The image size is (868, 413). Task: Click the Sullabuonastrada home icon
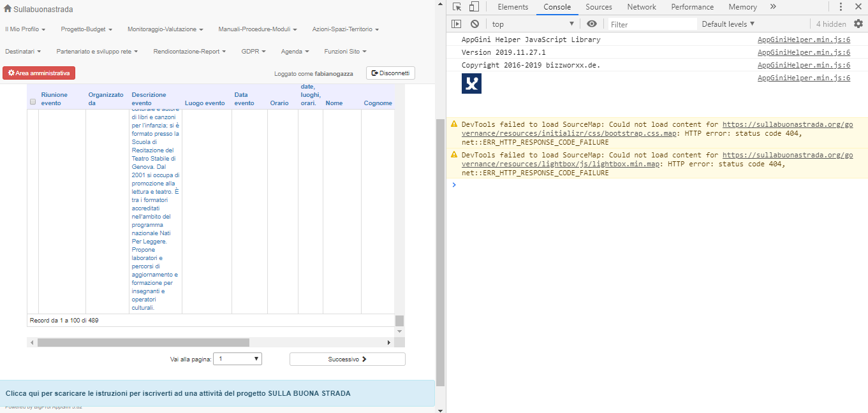click(8, 9)
